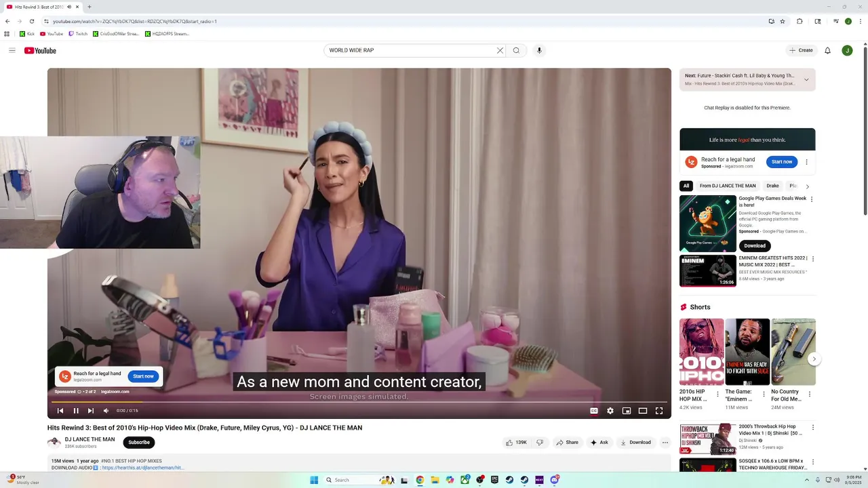
Task: Open new browser tab
Action: coord(89,7)
